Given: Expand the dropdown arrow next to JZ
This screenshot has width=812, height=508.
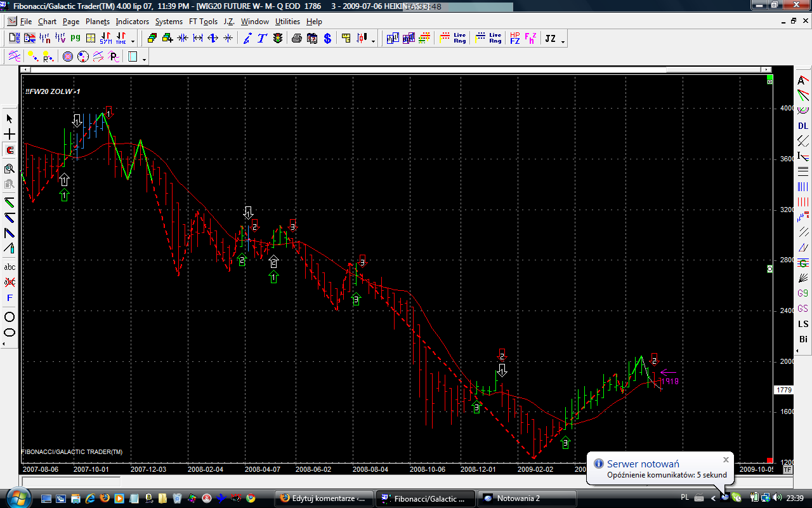Looking at the screenshot, I should pos(563,41).
